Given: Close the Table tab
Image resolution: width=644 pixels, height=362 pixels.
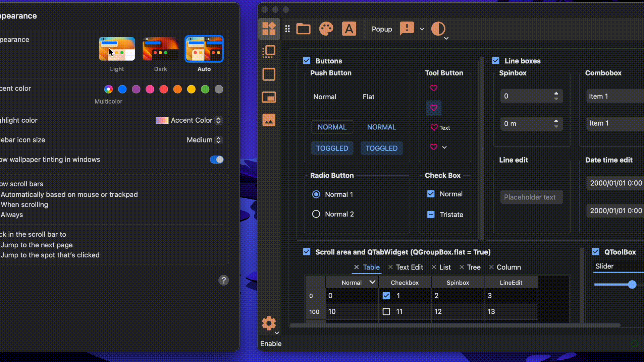Looking at the screenshot, I should (356, 267).
